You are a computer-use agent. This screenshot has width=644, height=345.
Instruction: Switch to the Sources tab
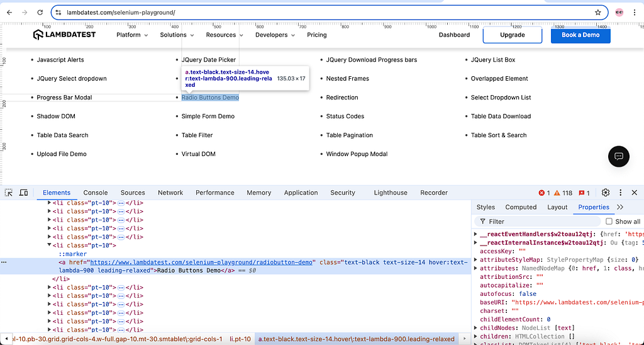[133, 193]
